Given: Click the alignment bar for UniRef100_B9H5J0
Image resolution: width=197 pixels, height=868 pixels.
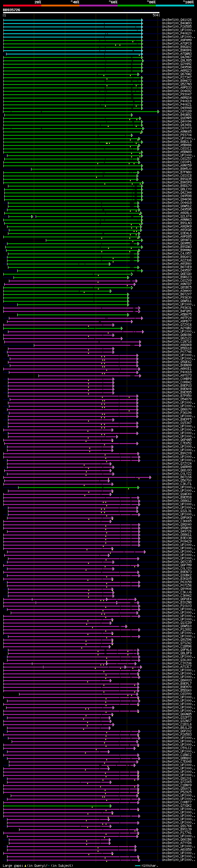Looking at the screenshot, I should coord(87,169).
